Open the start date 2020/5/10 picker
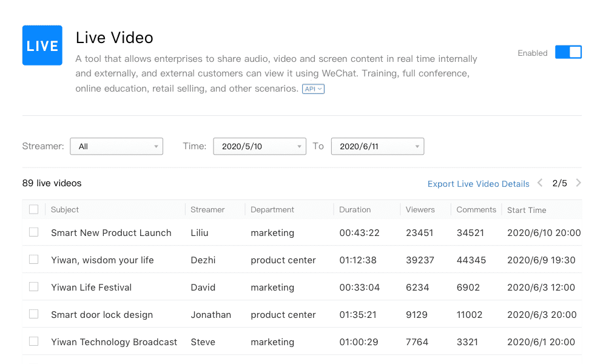Image resolution: width=606 pixels, height=364 pixels. point(260,146)
